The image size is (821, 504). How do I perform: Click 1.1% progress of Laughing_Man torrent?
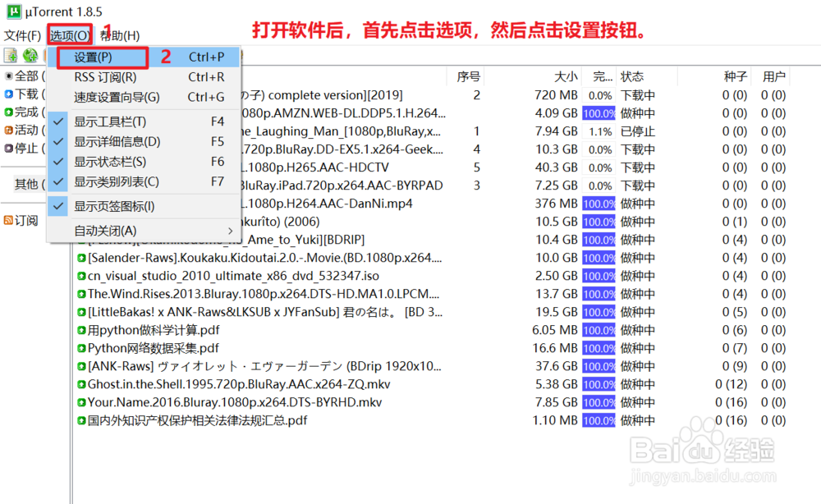click(x=600, y=132)
